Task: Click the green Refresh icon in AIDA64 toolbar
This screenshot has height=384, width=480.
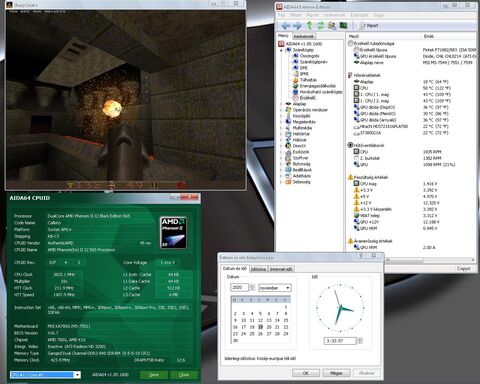Action: click(320, 25)
